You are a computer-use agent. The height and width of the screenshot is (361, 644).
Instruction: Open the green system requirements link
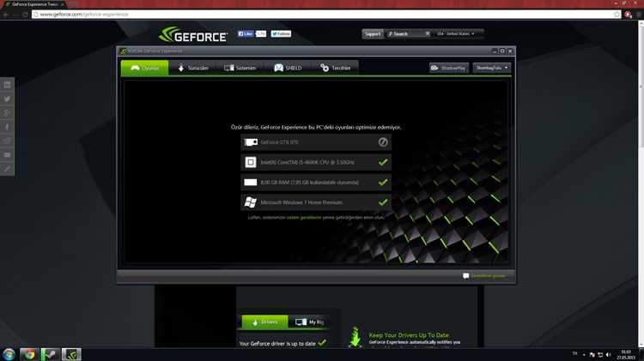304,218
